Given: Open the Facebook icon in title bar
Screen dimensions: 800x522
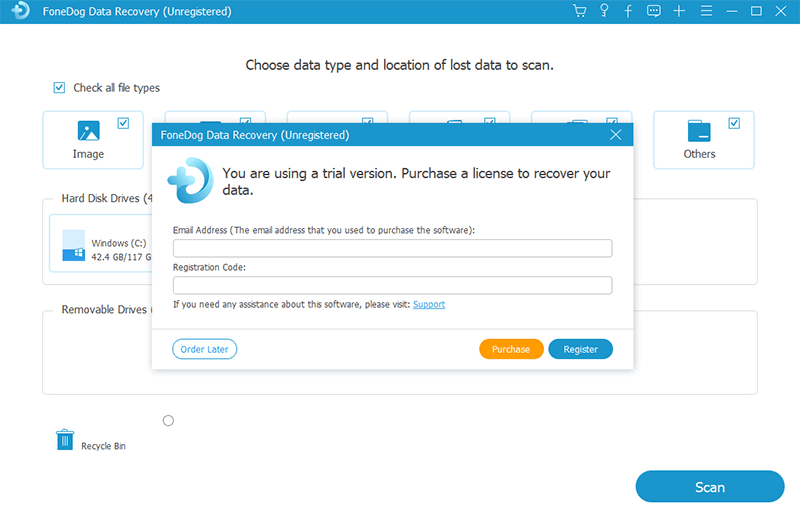Looking at the screenshot, I should [628, 11].
